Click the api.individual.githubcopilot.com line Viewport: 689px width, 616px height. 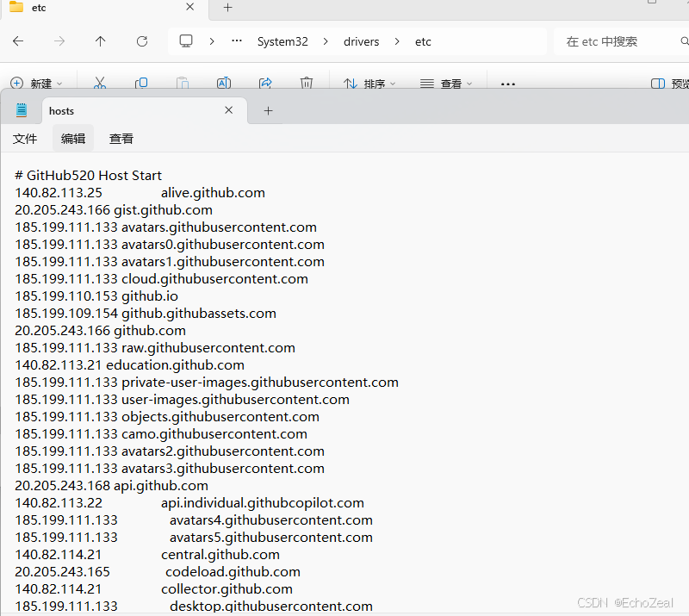[189, 502]
